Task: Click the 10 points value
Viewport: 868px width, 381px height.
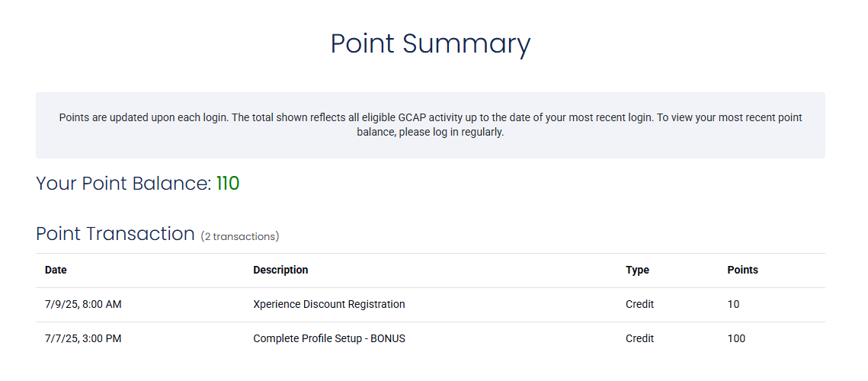Action: (x=733, y=304)
